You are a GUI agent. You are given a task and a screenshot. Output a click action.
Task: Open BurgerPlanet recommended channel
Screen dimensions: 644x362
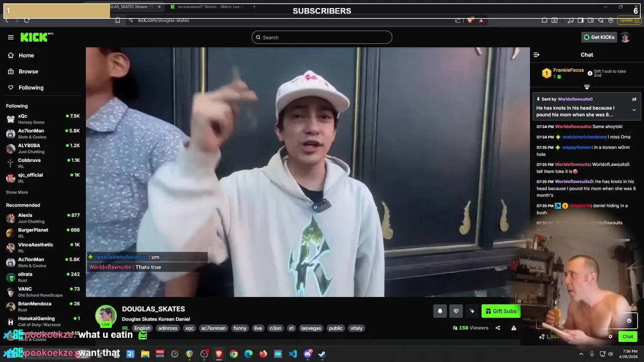point(43,232)
